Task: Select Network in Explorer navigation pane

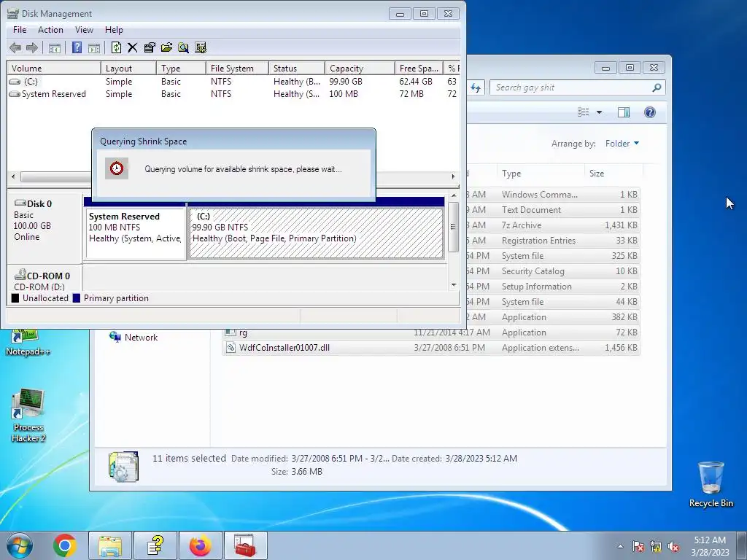Action: coord(134,337)
